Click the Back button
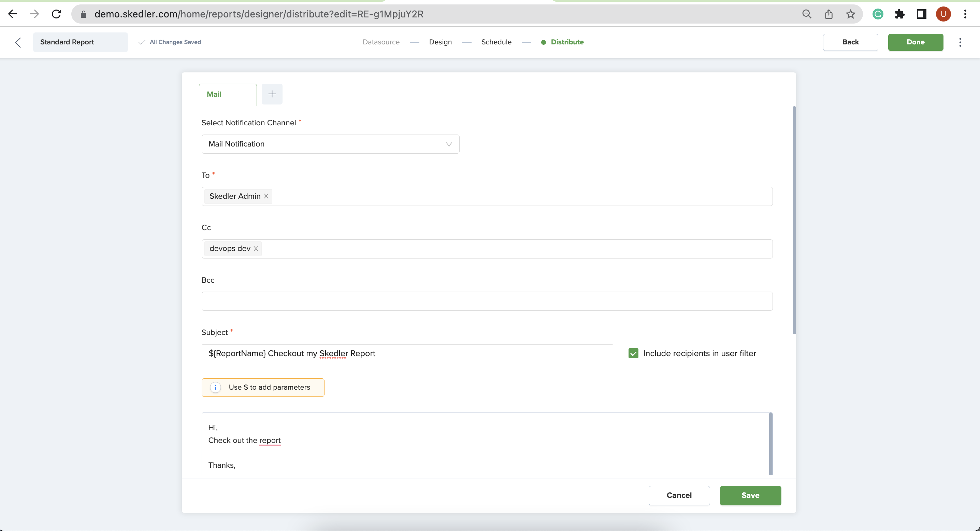 (850, 42)
